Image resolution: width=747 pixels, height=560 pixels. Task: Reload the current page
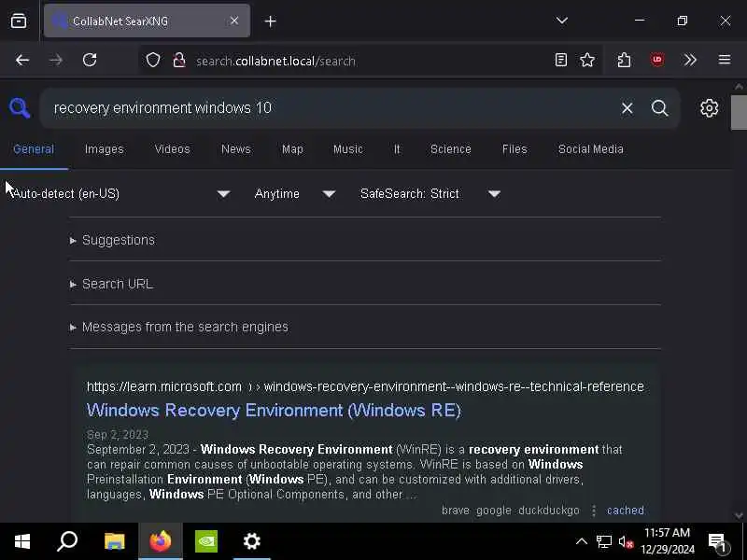[90, 61]
